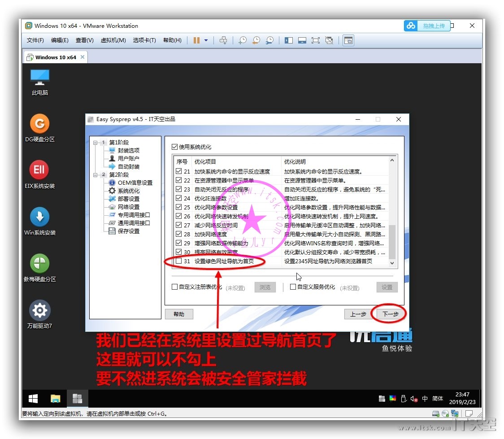Viewport: 504px width, 439px height.
Task: Toggle checkbox for item 22 在资源管理器中显示菜单
Action: click(179, 180)
